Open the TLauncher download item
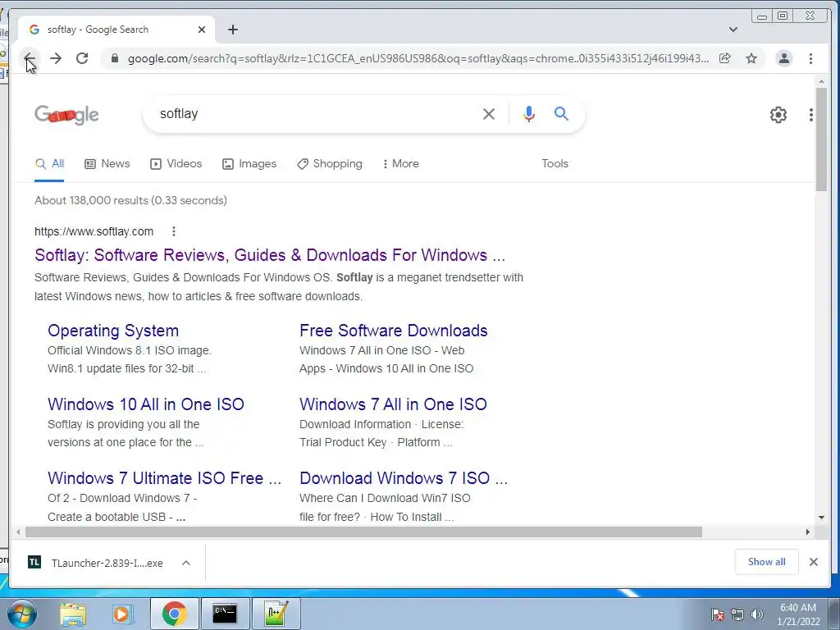 coord(97,563)
